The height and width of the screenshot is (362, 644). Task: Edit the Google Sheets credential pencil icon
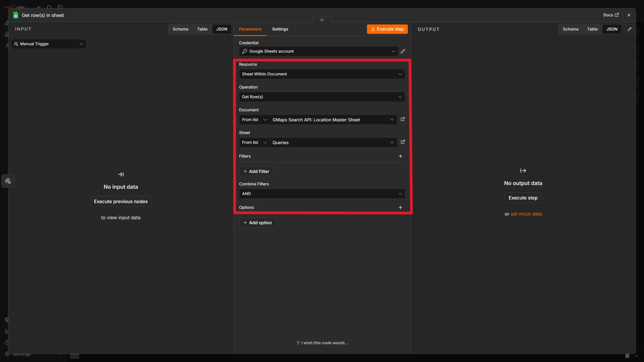pos(403,51)
